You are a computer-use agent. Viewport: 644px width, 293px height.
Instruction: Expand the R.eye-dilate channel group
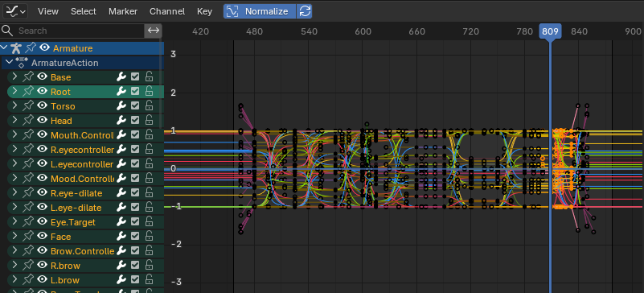[x=14, y=192]
